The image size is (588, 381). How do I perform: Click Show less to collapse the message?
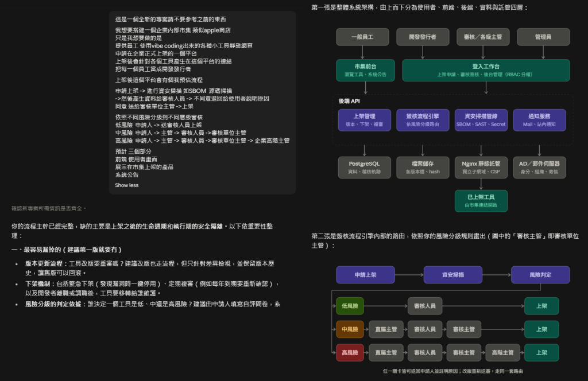coord(127,185)
